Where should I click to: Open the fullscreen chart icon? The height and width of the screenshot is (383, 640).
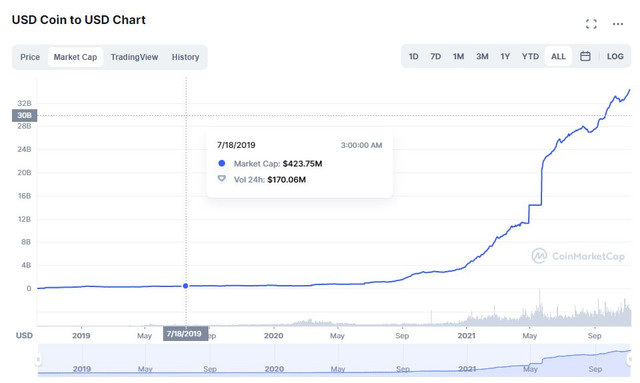[591, 24]
